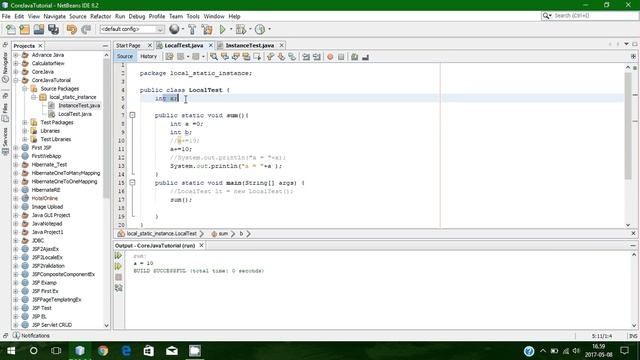The width and height of the screenshot is (640, 360).
Task: Click the Open Project toolbar icon
Action: coord(39,29)
